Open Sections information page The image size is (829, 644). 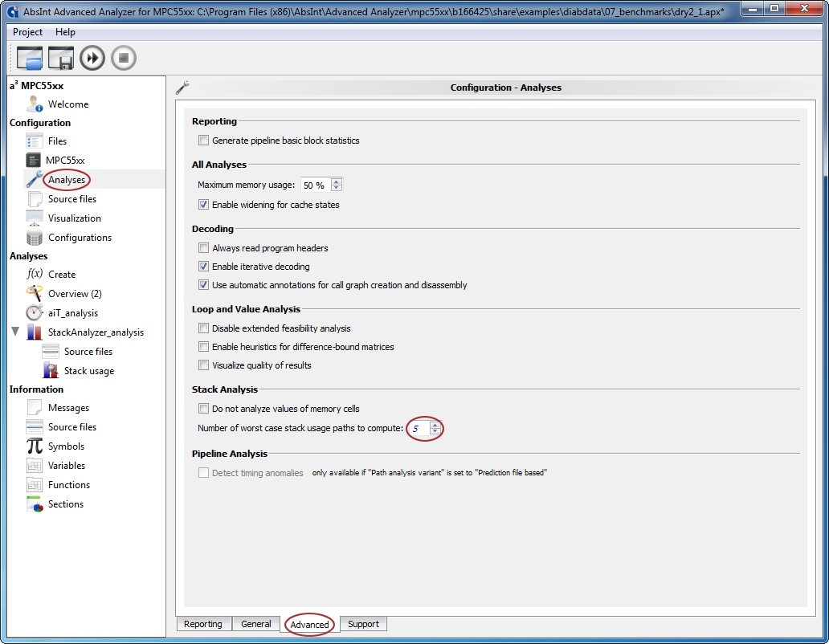(66, 504)
